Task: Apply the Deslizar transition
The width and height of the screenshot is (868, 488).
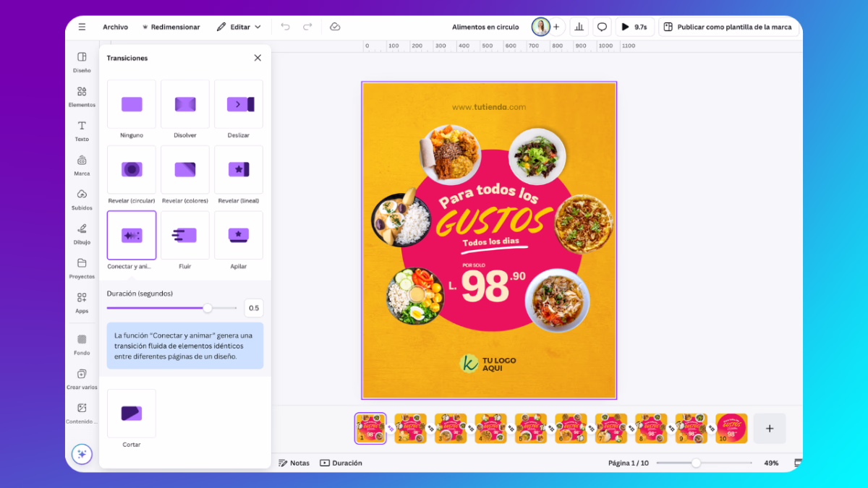Action: coord(239,104)
